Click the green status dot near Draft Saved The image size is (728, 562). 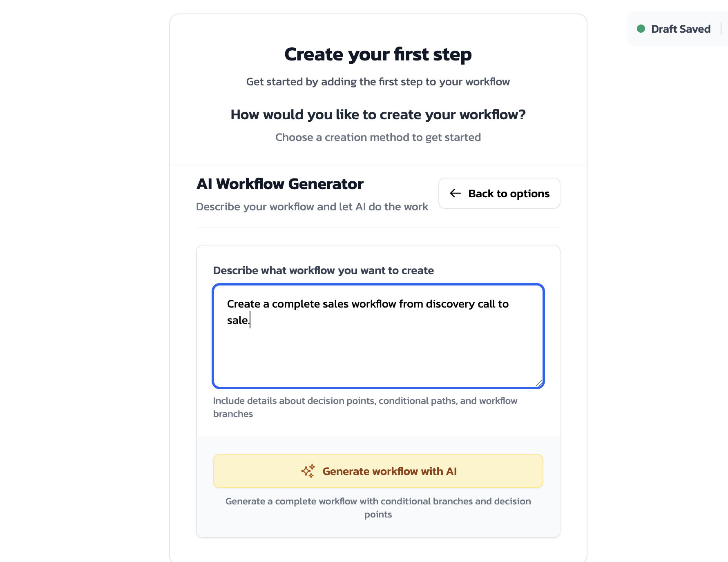641,29
